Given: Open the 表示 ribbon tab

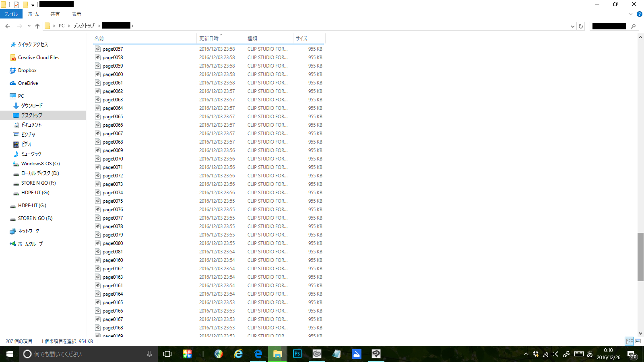Looking at the screenshot, I should click(x=76, y=14).
